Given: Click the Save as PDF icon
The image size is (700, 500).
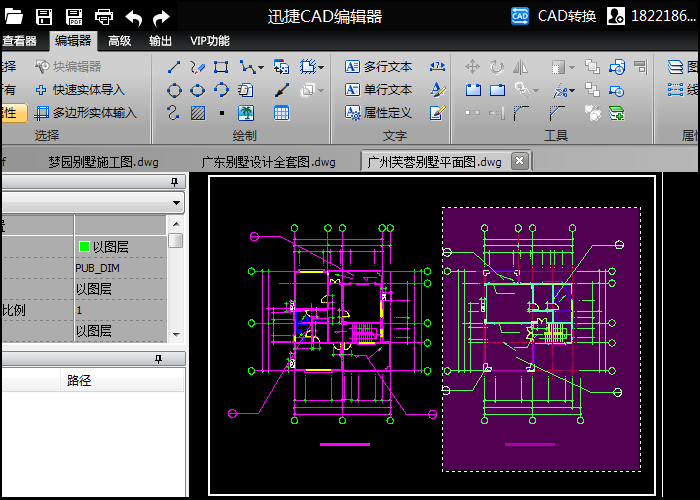Looking at the screenshot, I should (x=74, y=17).
